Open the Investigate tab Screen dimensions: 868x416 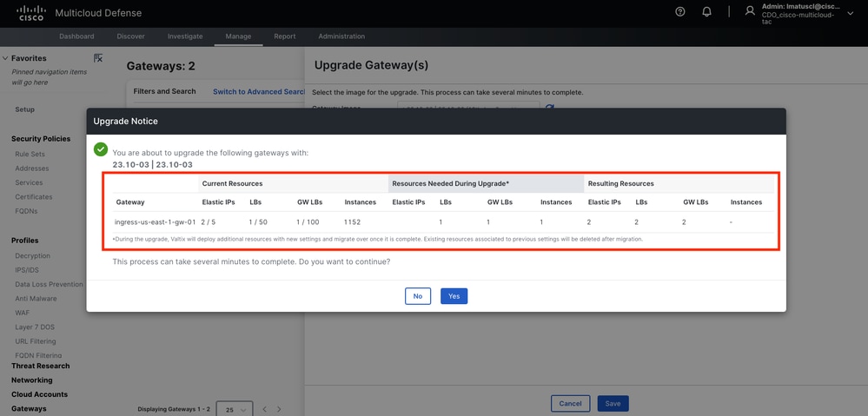tap(185, 36)
